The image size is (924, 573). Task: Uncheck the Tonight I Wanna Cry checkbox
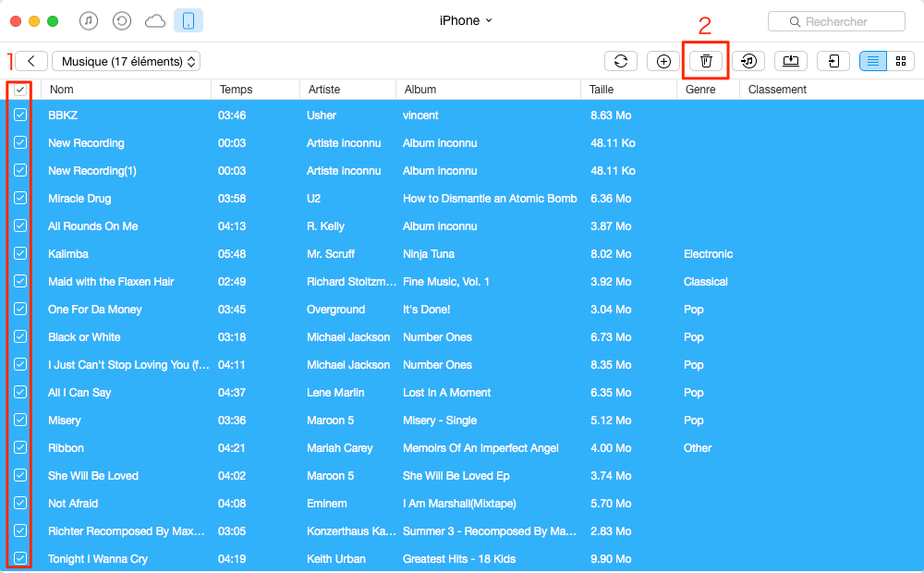(20, 558)
